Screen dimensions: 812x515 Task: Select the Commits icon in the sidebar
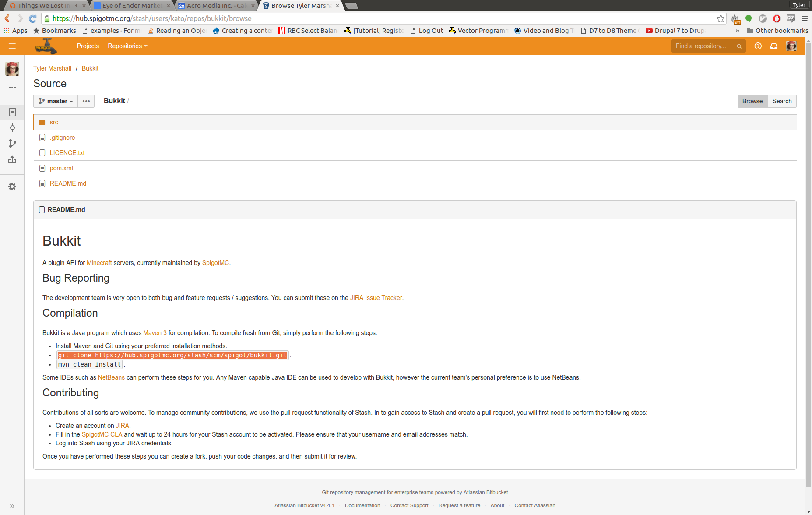[12, 127]
